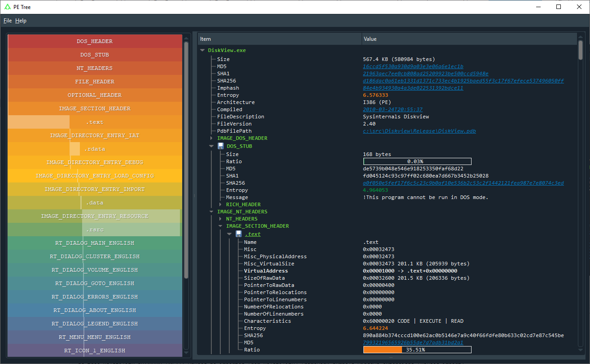Click the save icon beside DOS_STUB
The height and width of the screenshot is (364, 590).
click(220, 145)
